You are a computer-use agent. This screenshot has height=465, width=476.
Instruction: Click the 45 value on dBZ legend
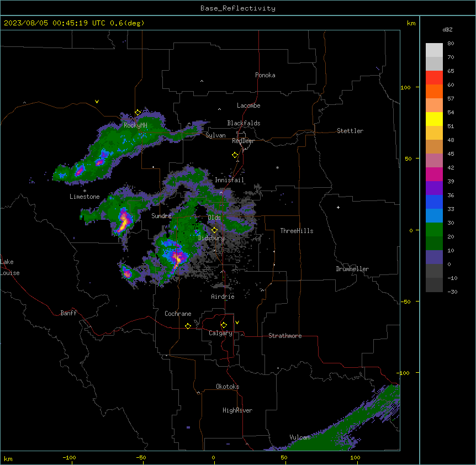click(x=451, y=154)
